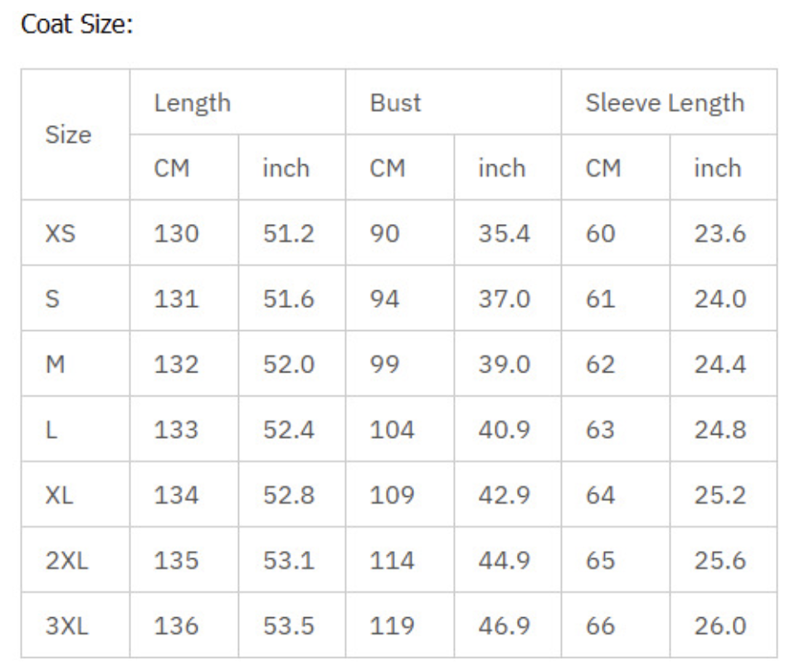Click the Length column header

pyautogui.click(x=193, y=103)
